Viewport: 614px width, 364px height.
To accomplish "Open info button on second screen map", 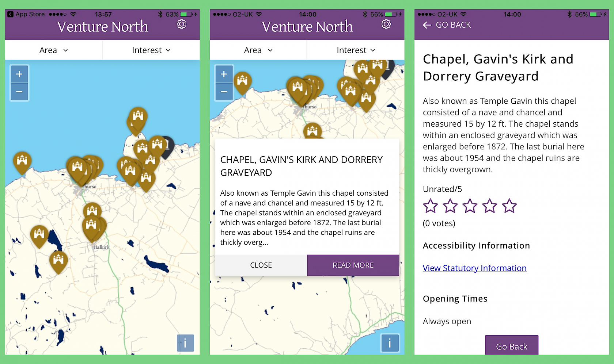I will (x=390, y=343).
